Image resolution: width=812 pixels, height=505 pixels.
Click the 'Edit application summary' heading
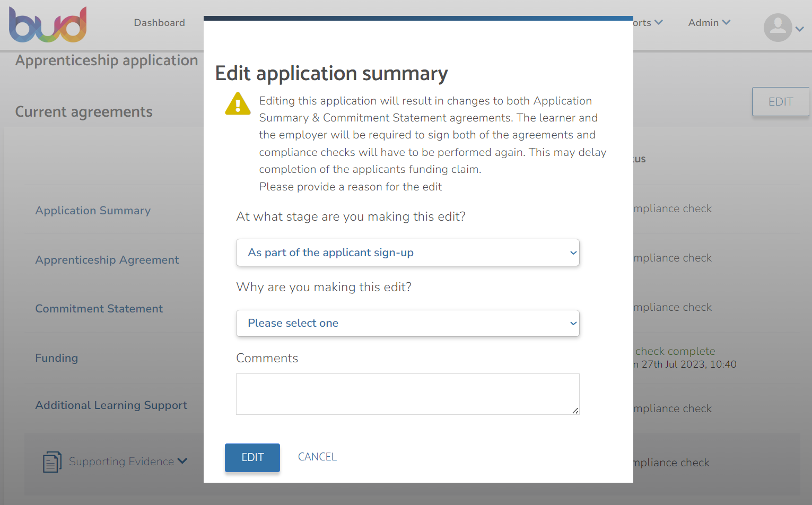click(x=331, y=73)
